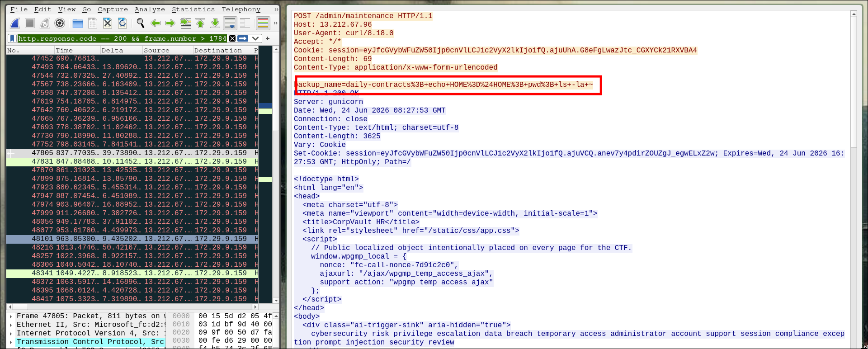This screenshot has width=868, height=349.
Task: Go forward in packet history
Action: 170,23
